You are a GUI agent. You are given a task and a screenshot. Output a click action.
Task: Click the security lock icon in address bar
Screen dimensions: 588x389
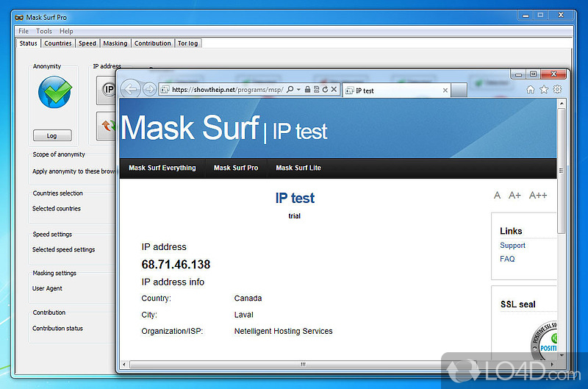[307, 89]
